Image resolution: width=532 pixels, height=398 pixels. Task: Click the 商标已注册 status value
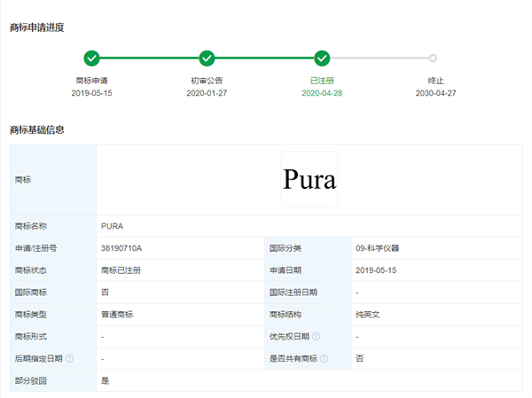[x=121, y=270]
